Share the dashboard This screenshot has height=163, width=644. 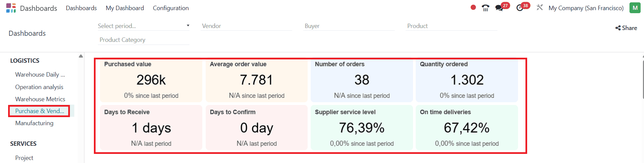coord(626,28)
